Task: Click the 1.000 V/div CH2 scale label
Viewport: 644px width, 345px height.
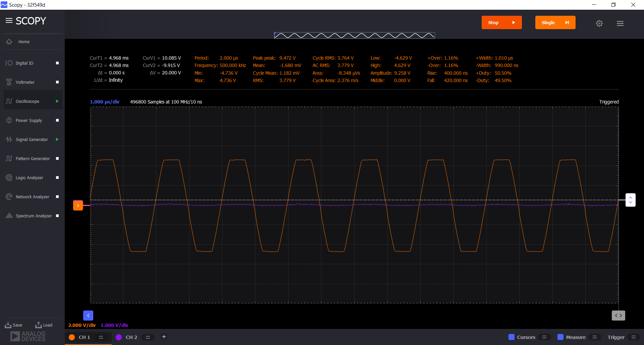Action: point(114,325)
